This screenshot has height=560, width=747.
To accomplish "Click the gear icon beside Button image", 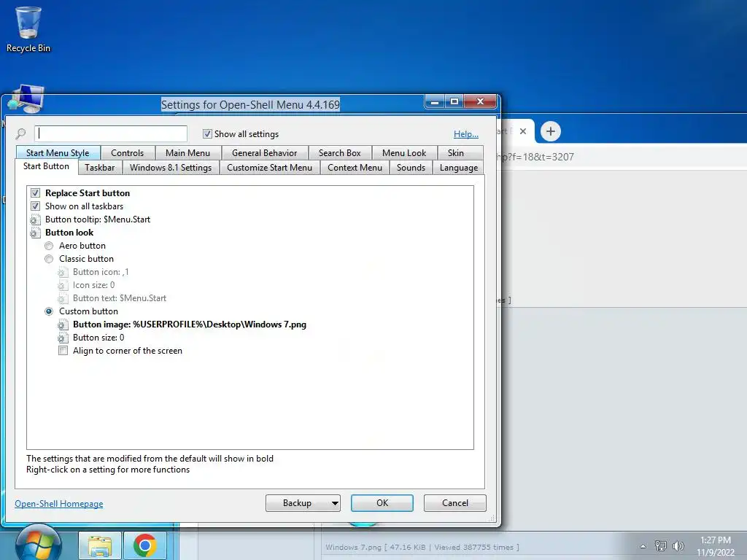I will [x=63, y=324].
